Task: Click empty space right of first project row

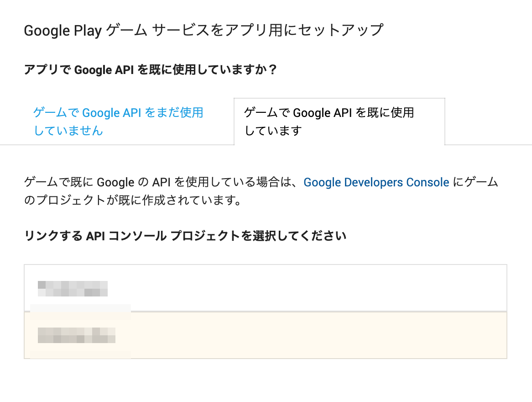Action: tap(365, 288)
